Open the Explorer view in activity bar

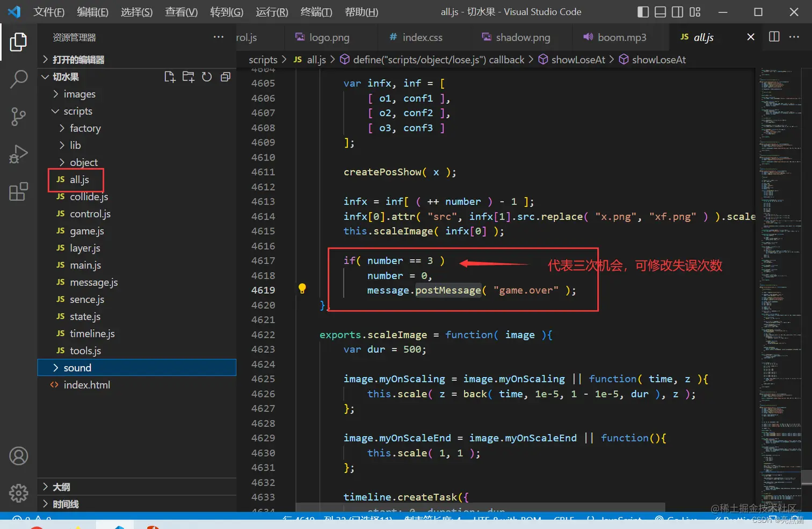coord(18,42)
